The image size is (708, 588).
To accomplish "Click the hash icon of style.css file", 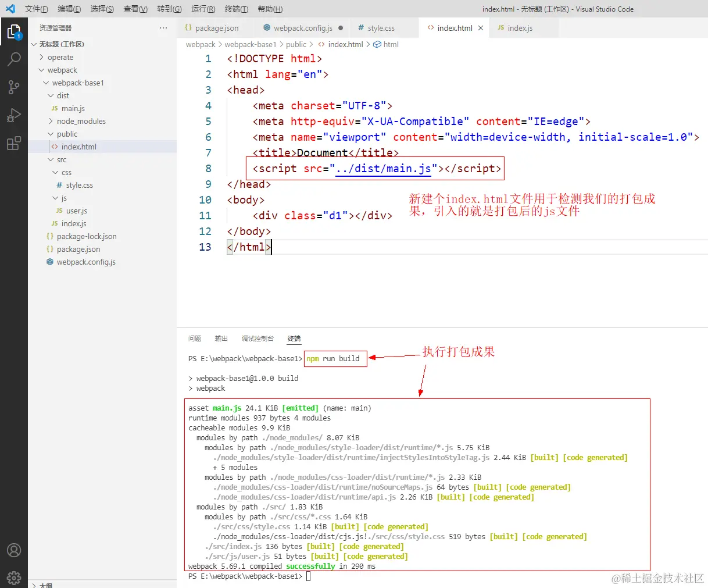I will tap(59, 185).
